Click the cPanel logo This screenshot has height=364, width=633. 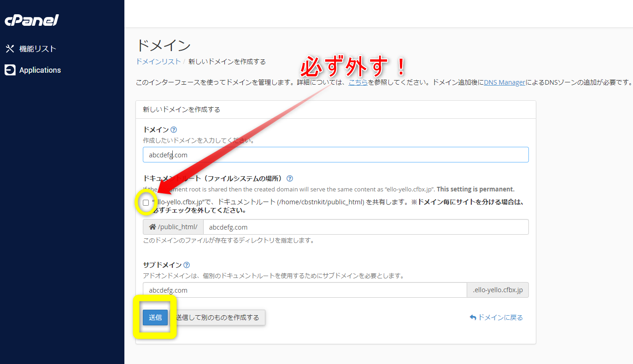pyautogui.click(x=32, y=21)
